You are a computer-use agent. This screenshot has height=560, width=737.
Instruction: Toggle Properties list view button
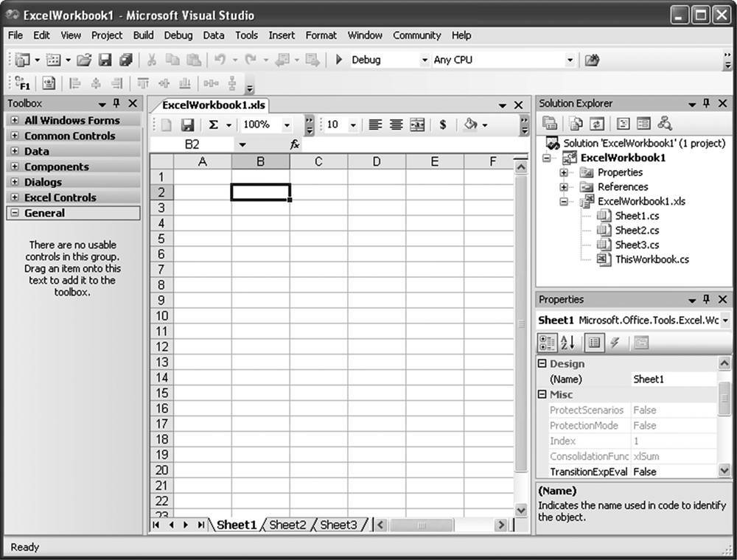click(x=594, y=343)
